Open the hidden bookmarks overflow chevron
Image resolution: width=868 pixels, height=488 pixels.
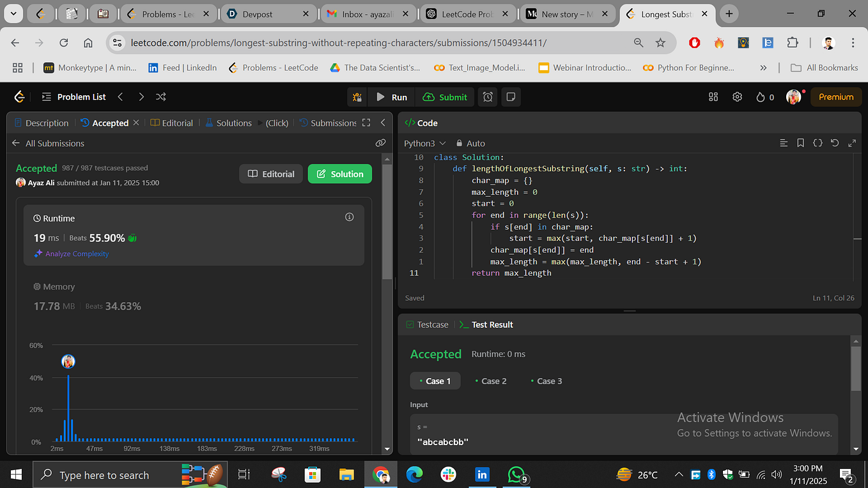[763, 67]
